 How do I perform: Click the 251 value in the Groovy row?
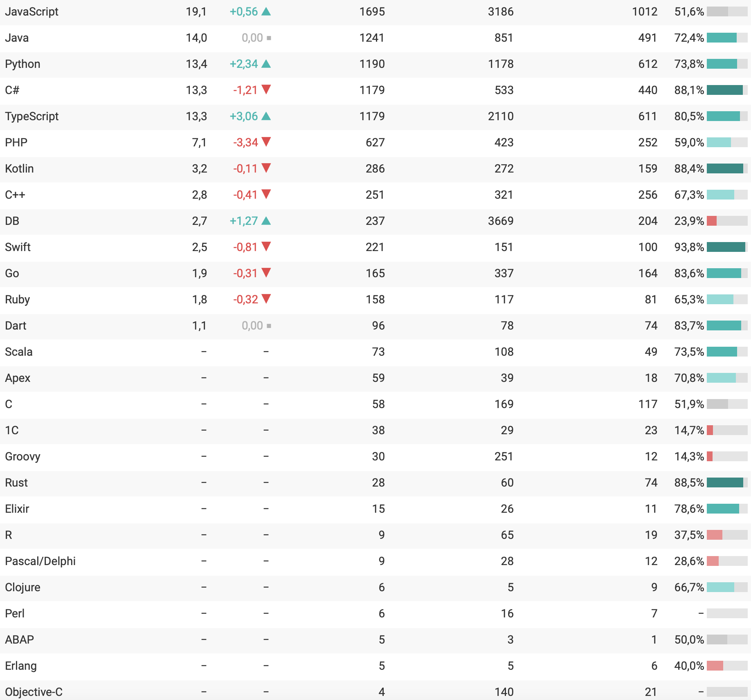coord(504,456)
